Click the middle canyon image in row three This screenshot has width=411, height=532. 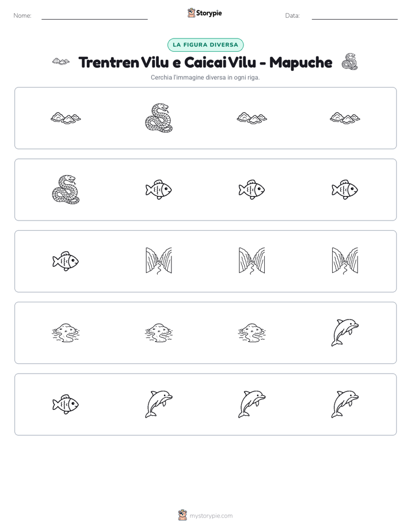tap(252, 261)
